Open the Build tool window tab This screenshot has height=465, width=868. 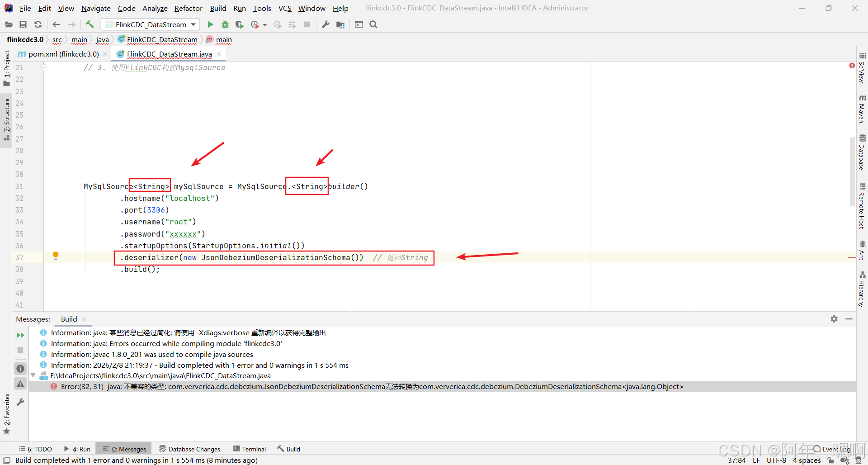click(x=288, y=449)
